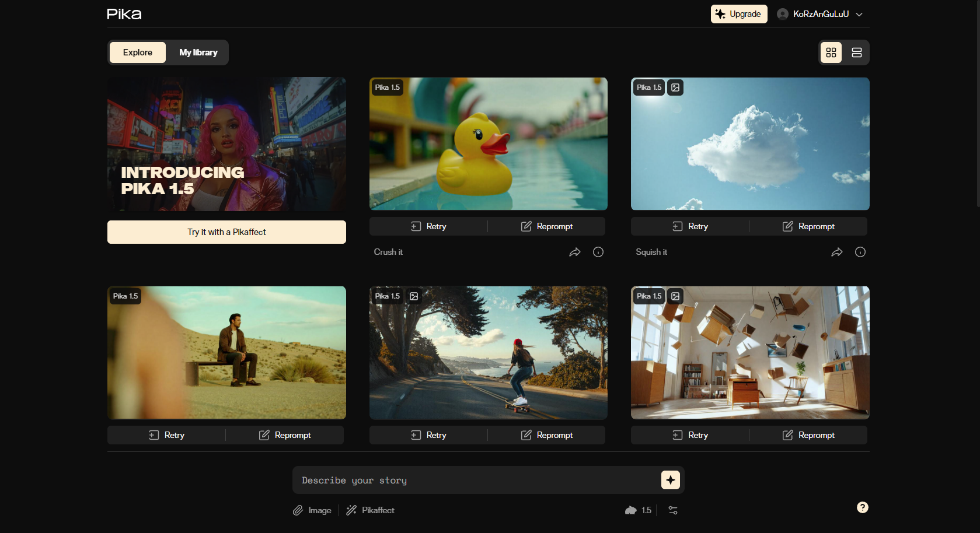
Task: Reprompt the man on bench video
Action: (285, 435)
